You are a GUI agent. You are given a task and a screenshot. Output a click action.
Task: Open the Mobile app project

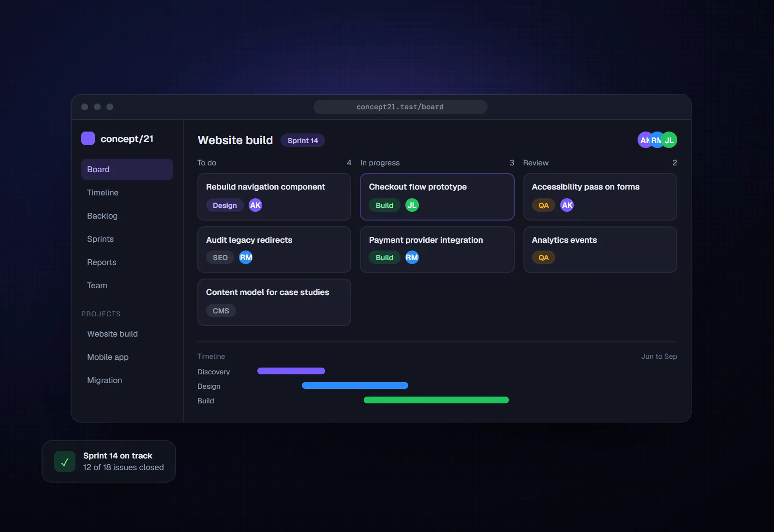[127, 357]
